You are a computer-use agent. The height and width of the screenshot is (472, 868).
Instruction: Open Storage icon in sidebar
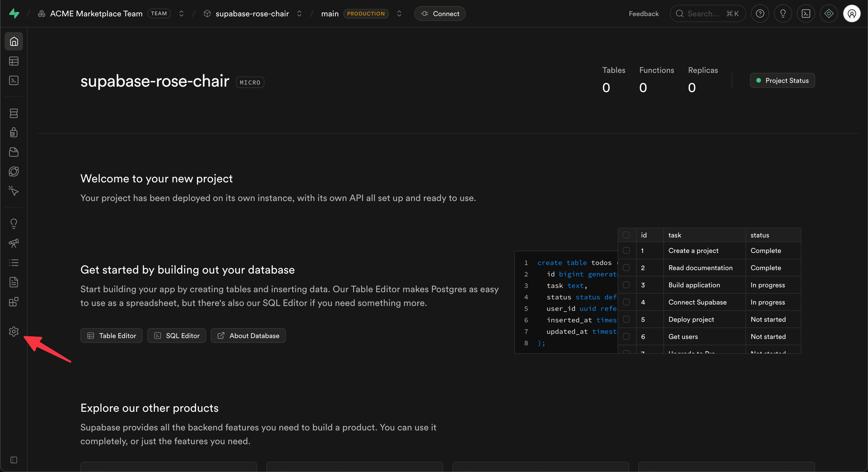point(14,152)
